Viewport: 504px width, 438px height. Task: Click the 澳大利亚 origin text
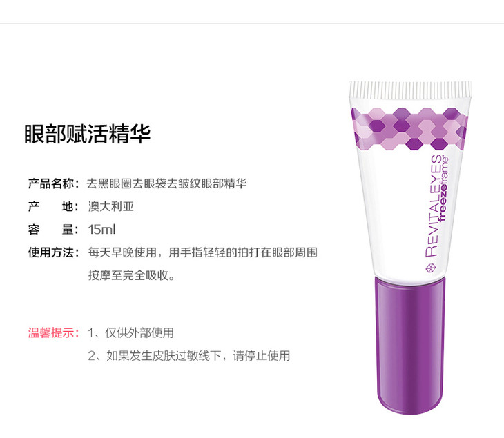click(111, 206)
